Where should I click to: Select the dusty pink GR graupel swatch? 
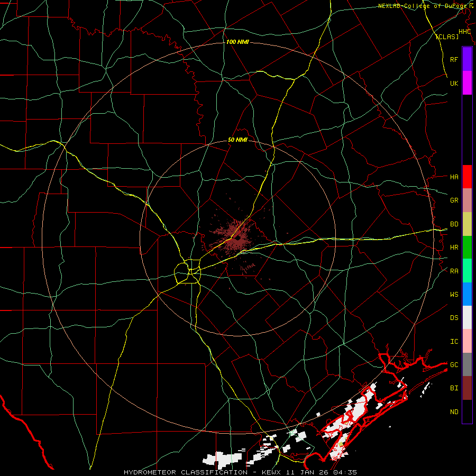click(467, 200)
